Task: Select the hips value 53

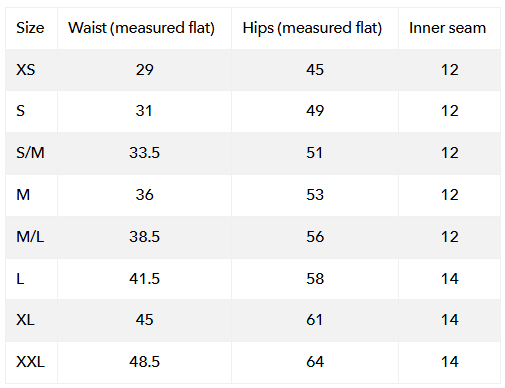Action: (x=315, y=195)
